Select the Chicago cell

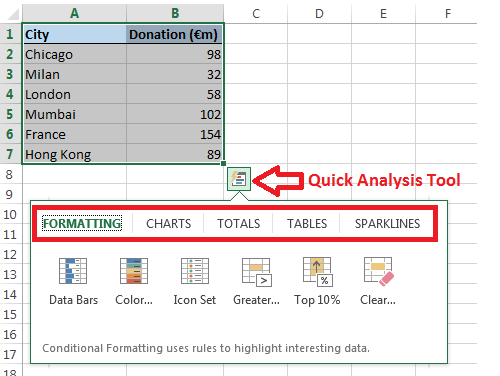coord(75,54)
